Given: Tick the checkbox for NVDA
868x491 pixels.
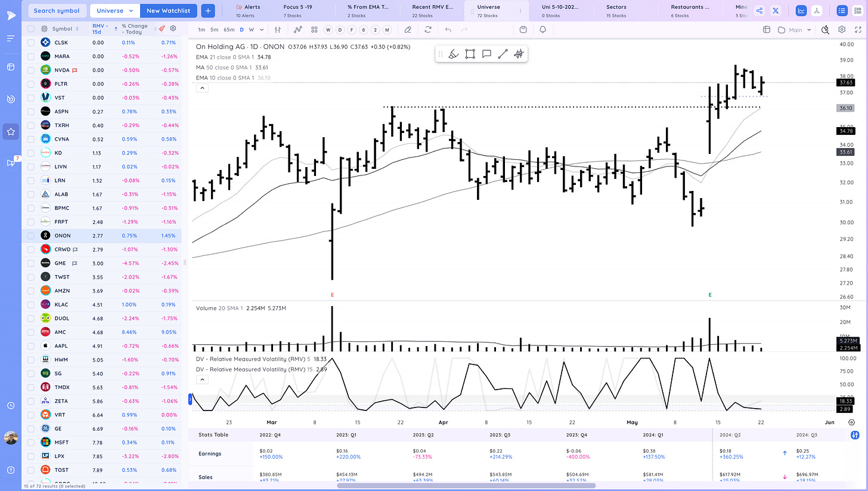Looking at the screenshot, I should [30, 70].
